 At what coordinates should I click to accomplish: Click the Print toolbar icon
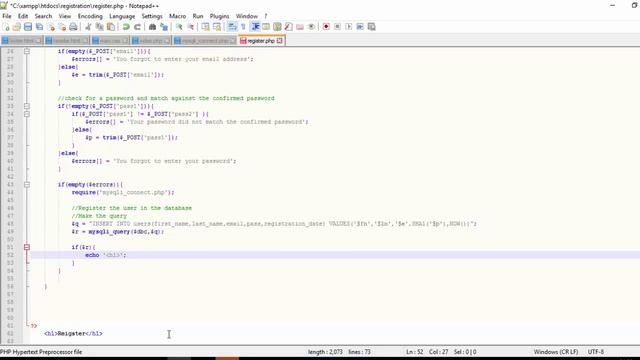[x=73, y=27]
